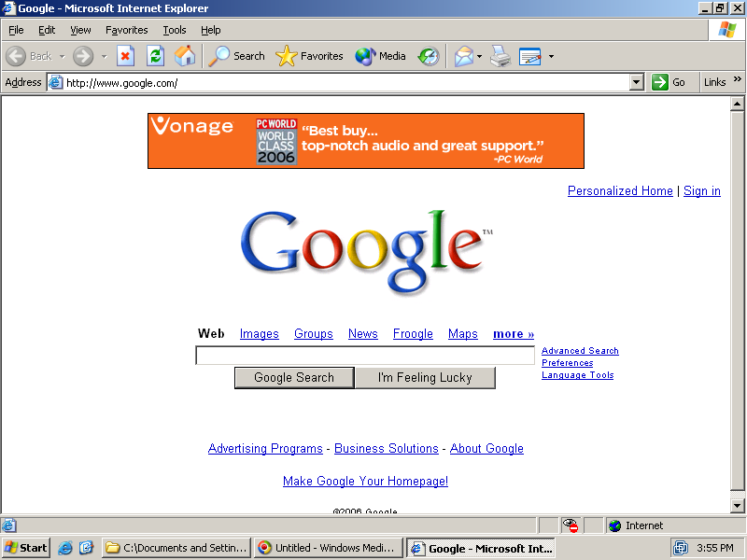This screenshot has height=560, width=747.
Task: Click the I'm Feeling Lucky button
Action: (x=425, y=378)
